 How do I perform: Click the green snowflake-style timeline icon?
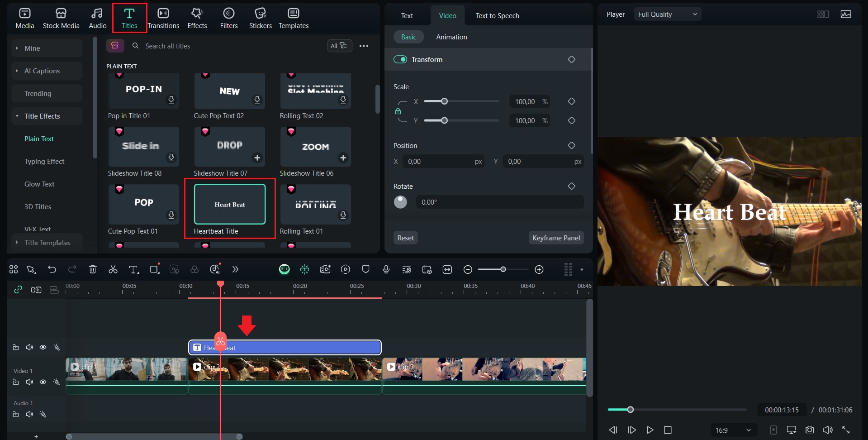305,269
